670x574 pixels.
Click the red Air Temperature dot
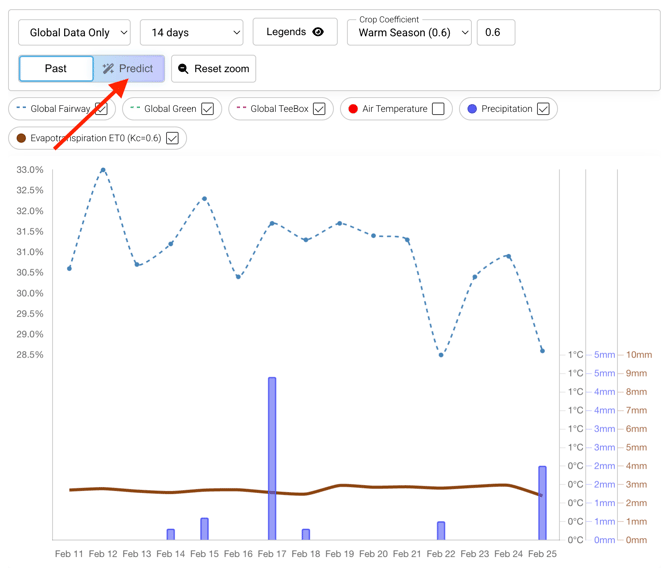click(x=353, y=109)
